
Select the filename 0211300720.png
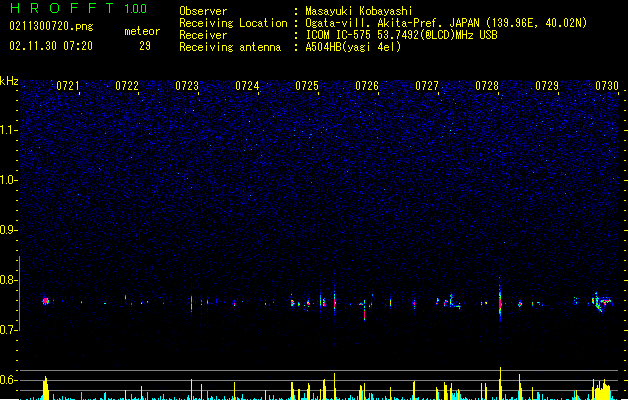coord(51,26)
